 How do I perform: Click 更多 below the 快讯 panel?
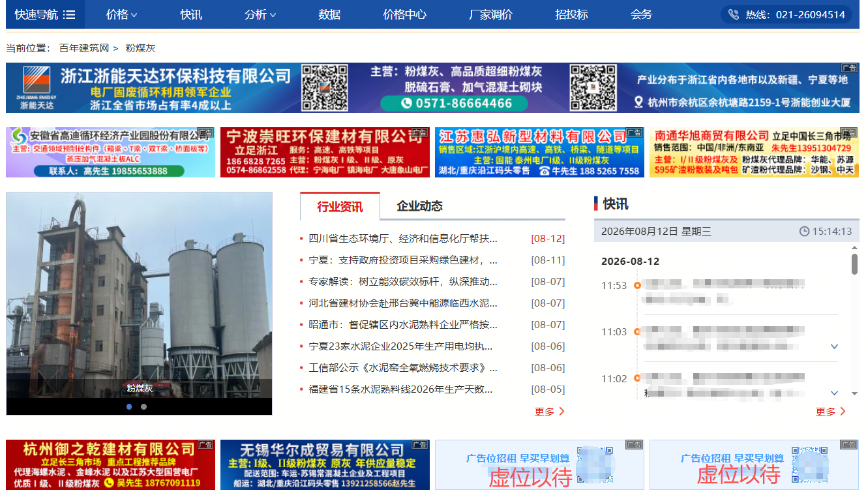[x=831, y=412]
